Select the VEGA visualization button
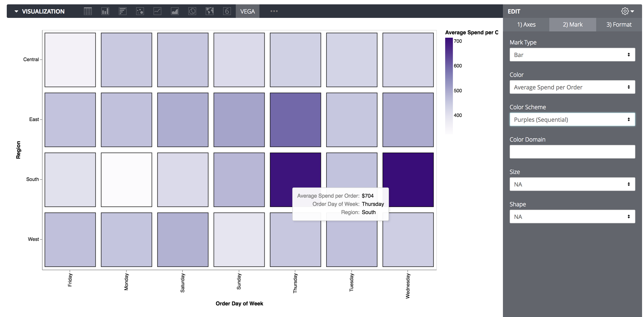The height and width of the screenshot is (317, 644). pyautogui.click(x=247, y=11)
